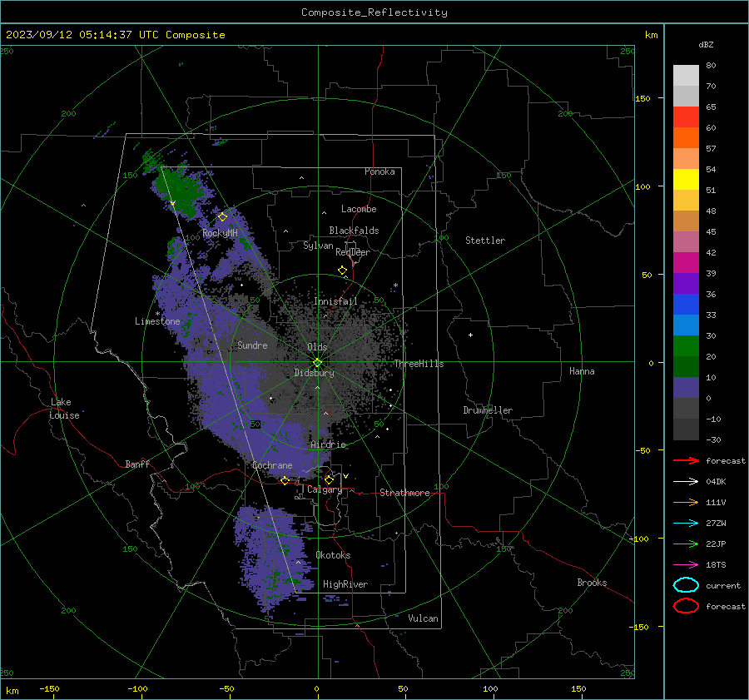Click the Blackfalds city label
Image resolution: width=749 pixels, height=700 pixels.
[354, 231]
